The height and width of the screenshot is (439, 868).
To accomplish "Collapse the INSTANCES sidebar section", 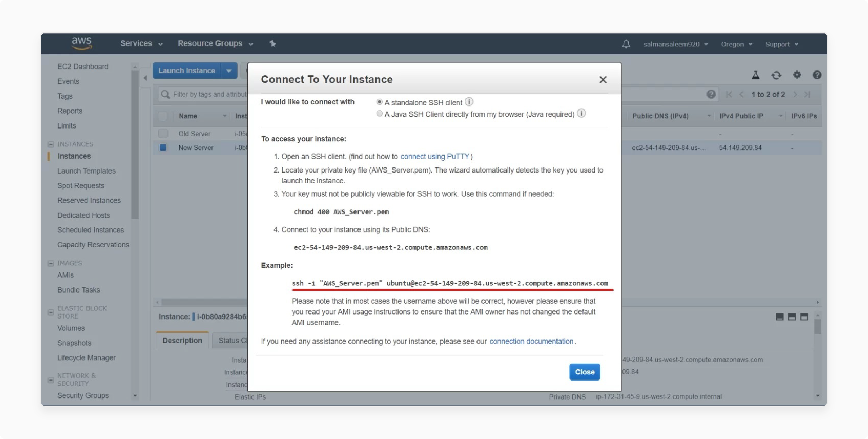I will [x=51, y=144].
